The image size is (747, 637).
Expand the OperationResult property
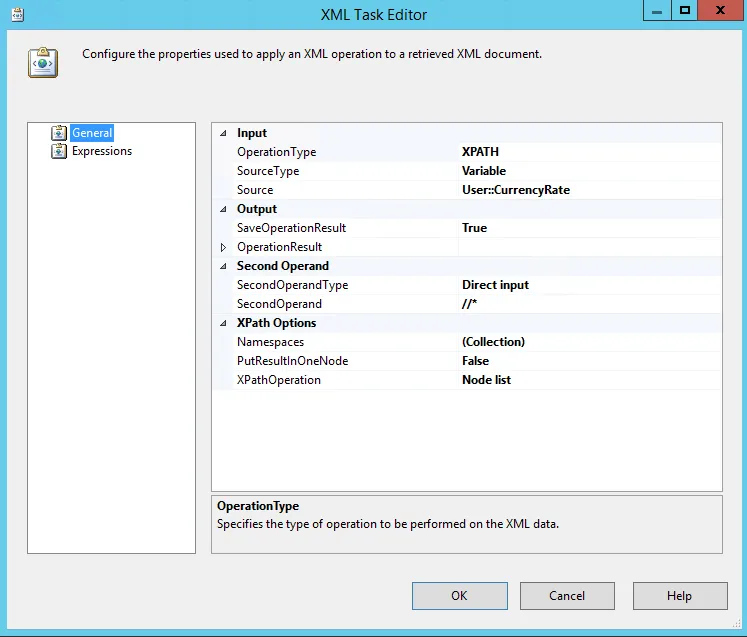click(x=223, y=247)
